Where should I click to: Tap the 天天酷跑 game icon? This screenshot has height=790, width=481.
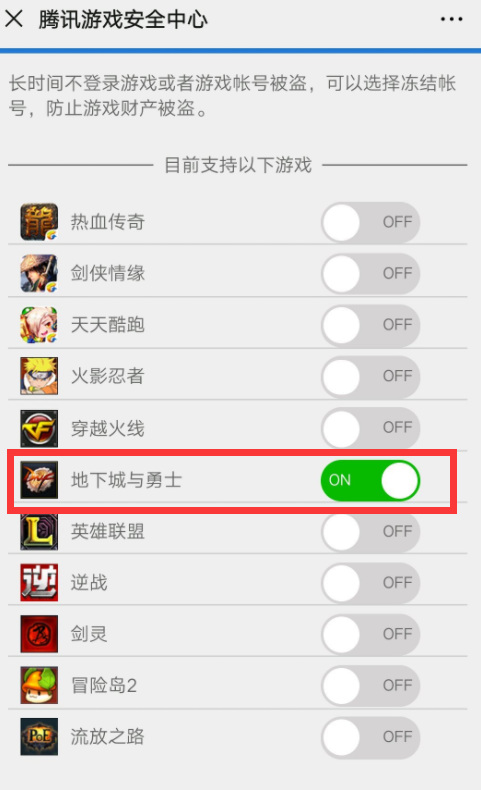click(39, 324)
